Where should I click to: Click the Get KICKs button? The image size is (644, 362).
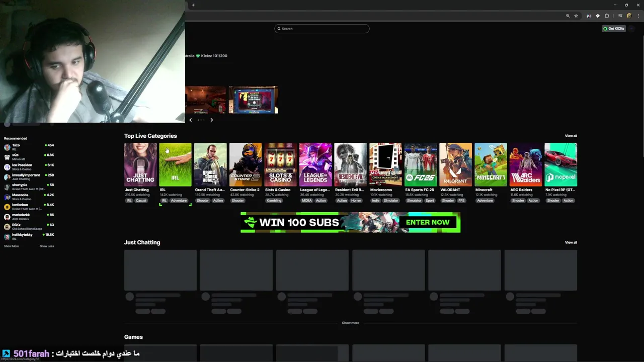[x=614, y=29]
